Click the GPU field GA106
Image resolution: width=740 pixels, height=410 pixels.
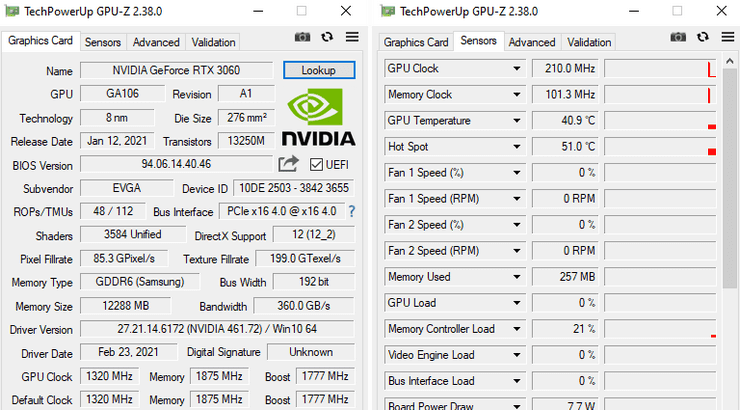click(x=123, y=93)
